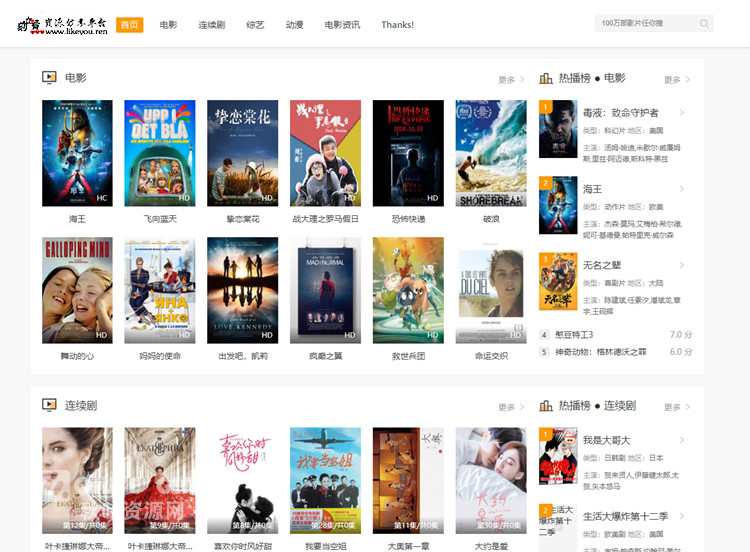Click the 热播榜 连续剧 chart icon
Viewport: 750px width, 552px height.
point(546,406)
